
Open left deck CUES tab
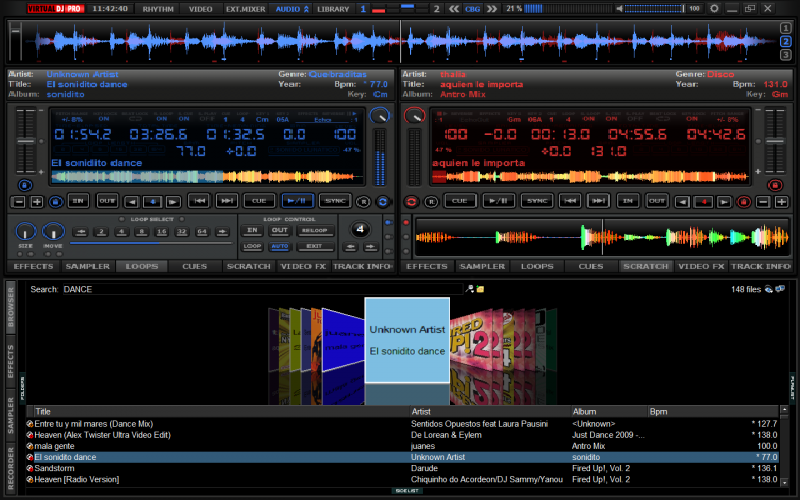tap(194, 266)
